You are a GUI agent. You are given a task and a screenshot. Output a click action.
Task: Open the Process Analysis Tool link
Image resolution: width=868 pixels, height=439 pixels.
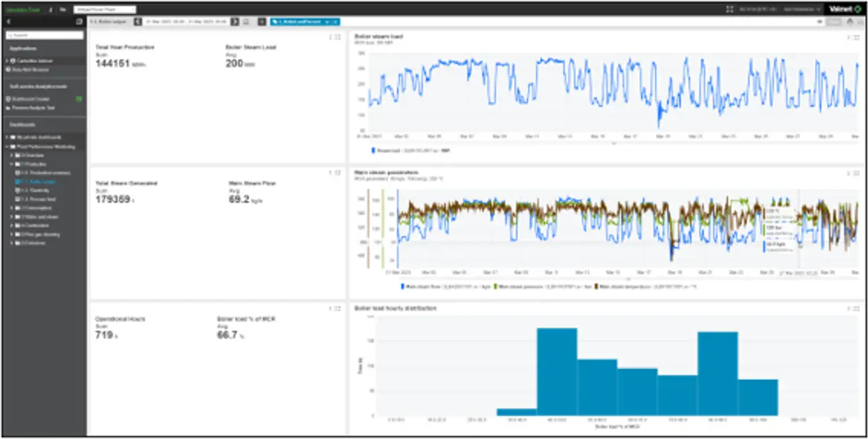point(32,108)
